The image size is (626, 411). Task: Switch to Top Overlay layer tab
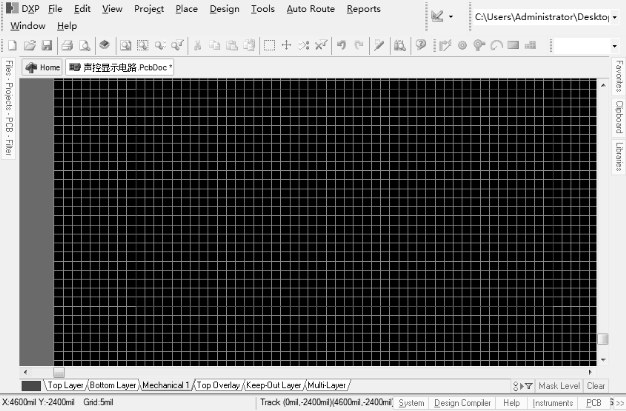[x=218, y=385]
